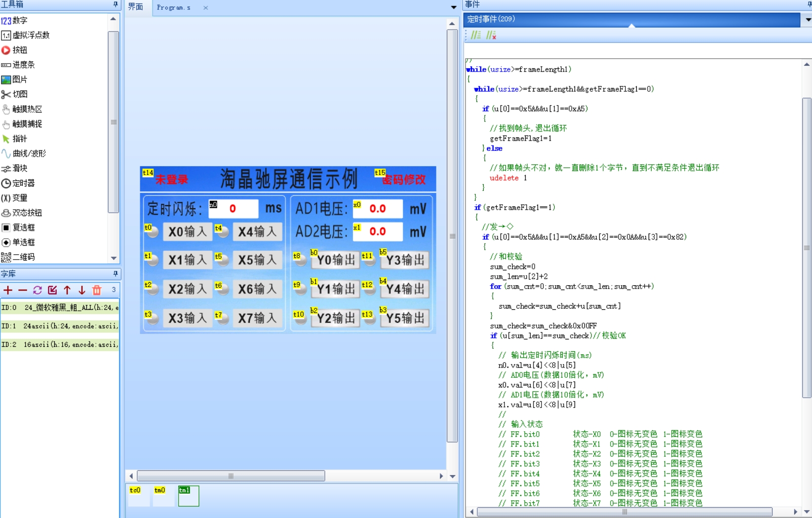This screenshot has width=812, height=518.
Task: Click the Y1输出 button on canvas
Action: tap(336, 289)
